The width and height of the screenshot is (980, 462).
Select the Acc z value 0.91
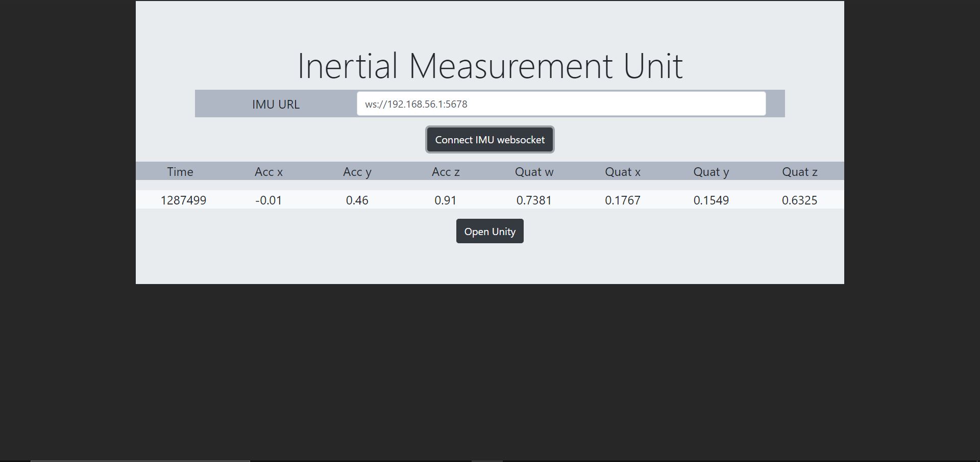[446, 200]
